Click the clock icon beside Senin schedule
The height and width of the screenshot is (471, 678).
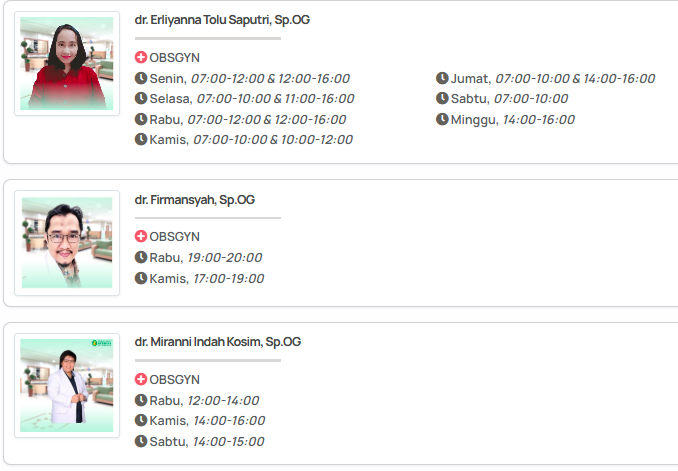point(141,78)
